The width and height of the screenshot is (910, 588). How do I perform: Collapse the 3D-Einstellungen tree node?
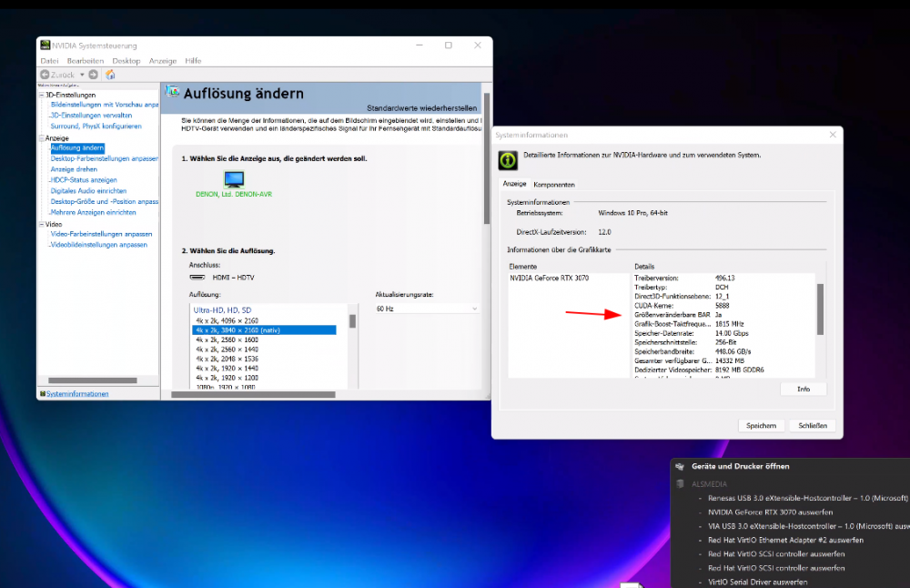(41, 95)
